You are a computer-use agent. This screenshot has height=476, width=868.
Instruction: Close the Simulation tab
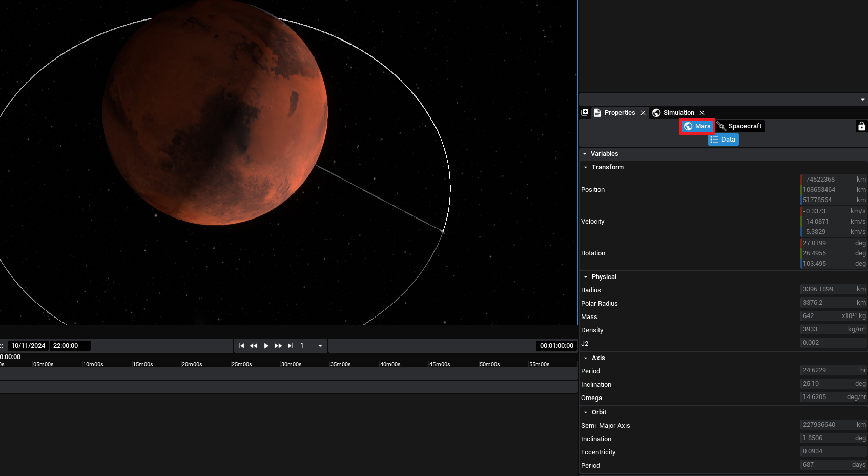702,113
